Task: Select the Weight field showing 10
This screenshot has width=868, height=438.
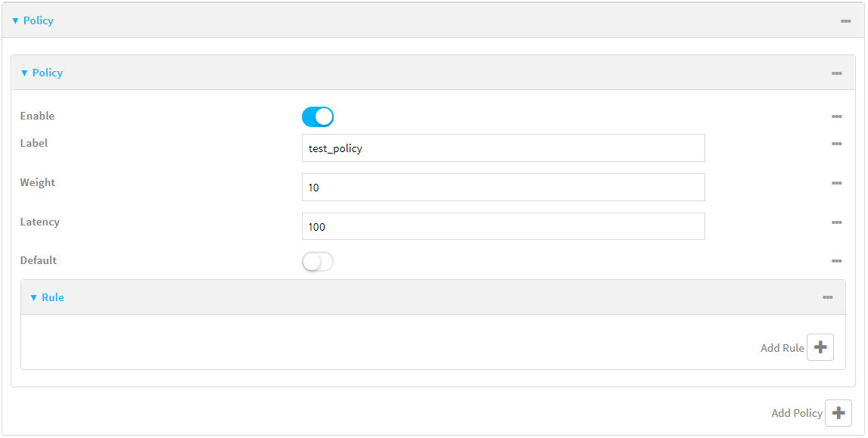Action: (504, 187)
